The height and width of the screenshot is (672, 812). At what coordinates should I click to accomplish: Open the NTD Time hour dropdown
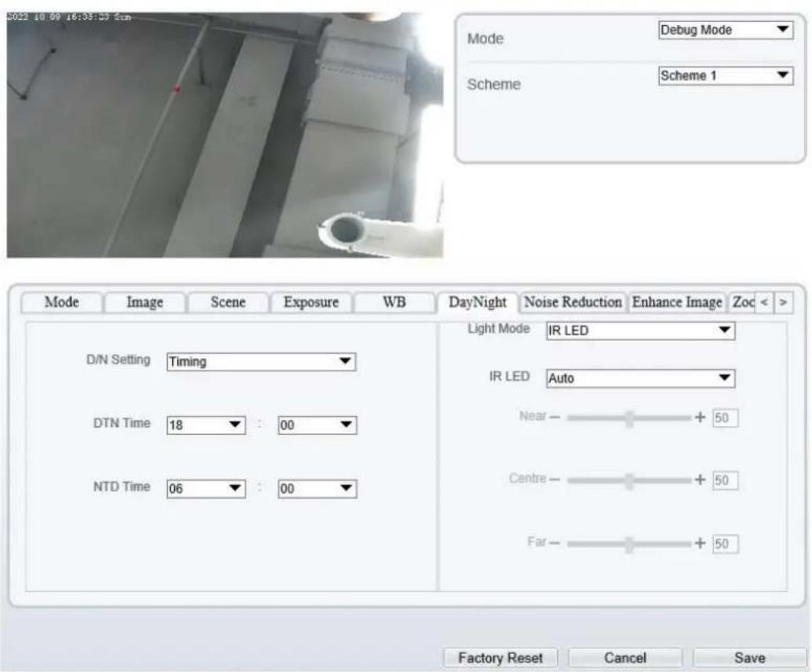tap(206, 488)
